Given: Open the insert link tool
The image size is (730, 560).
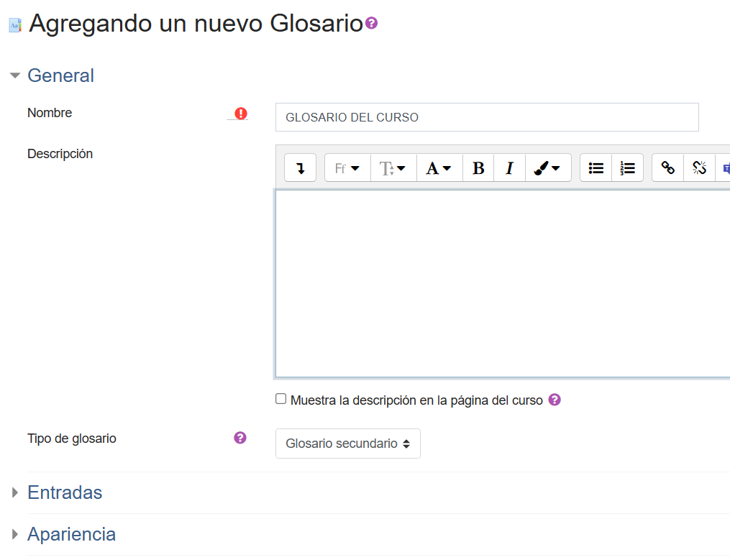Looking at the screenshot, I should [666, 167].
